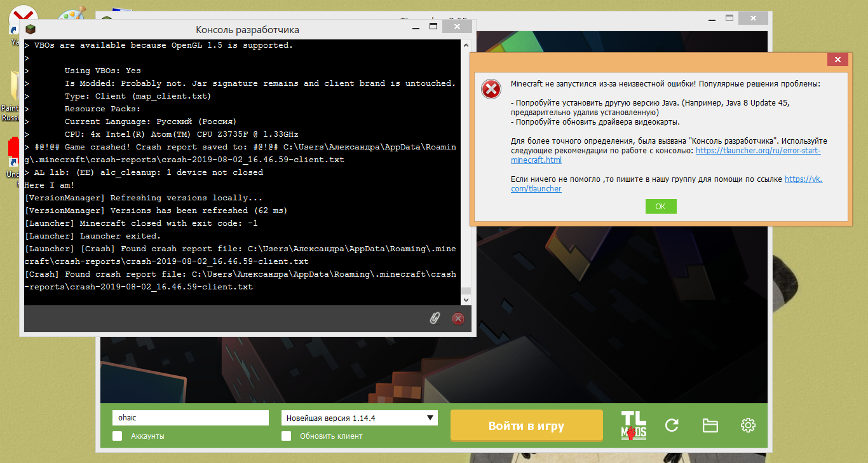Click the Консоль разработчика title text
868x463 pixels.
pyautogui.click(x=247, y=29)
